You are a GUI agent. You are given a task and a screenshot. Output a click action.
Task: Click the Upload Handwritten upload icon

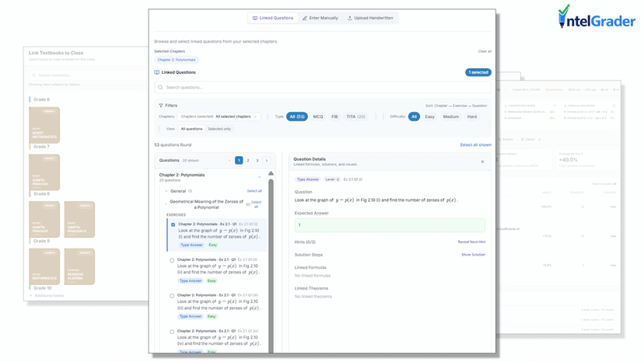(x=349, y=18)
